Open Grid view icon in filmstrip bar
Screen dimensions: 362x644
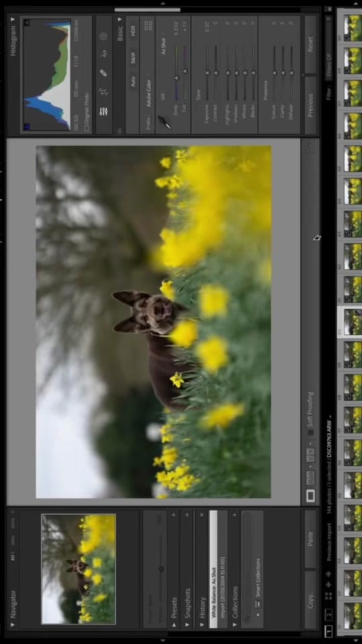328,596
